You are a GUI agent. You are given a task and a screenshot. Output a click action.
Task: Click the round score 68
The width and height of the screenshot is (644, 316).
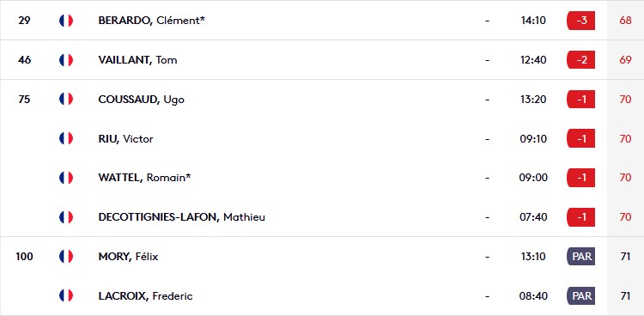point(625,21)
